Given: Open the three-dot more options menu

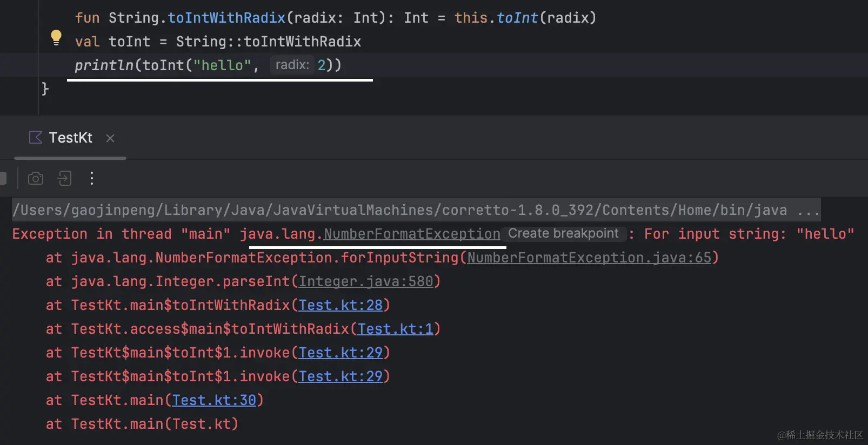Looking at the screenshot, I should pyautogui.click(x=92, y=178).
